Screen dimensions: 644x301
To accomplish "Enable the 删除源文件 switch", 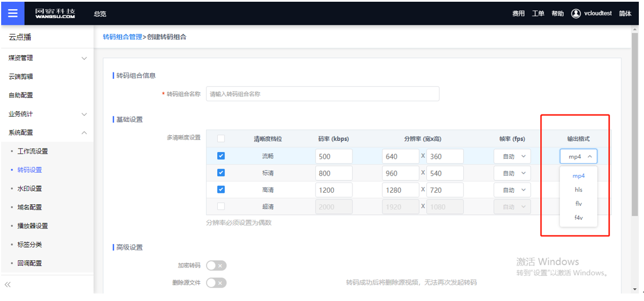I will 217,283.
